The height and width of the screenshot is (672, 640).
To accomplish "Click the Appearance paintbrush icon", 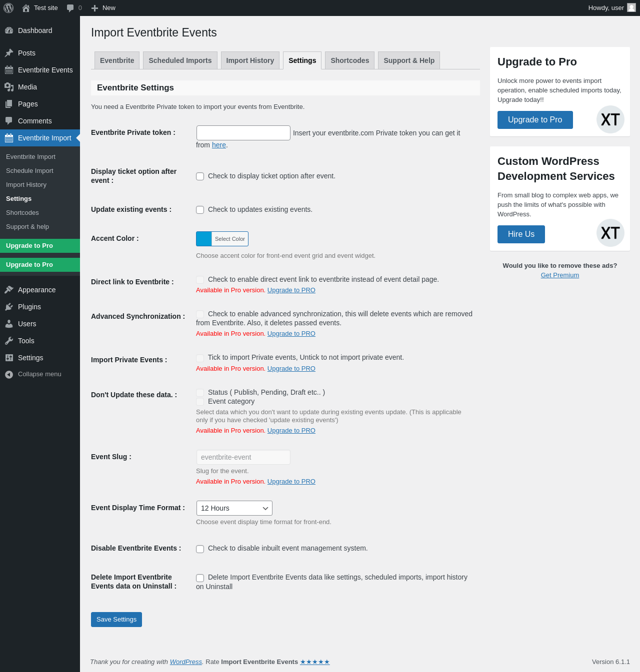I will (9, 290).
